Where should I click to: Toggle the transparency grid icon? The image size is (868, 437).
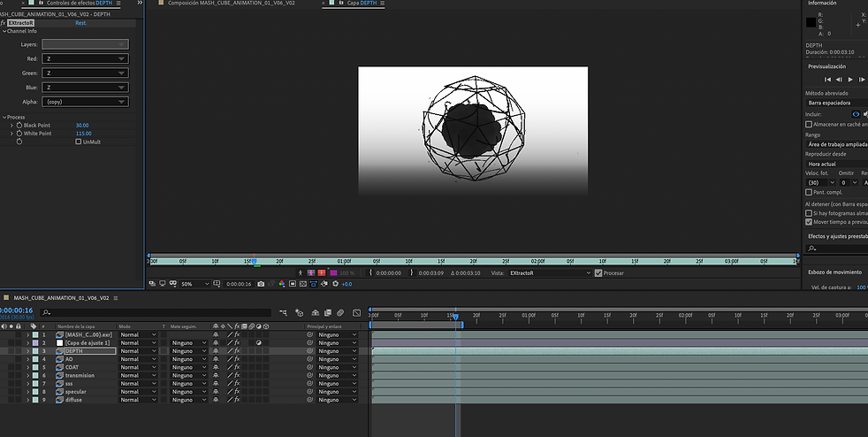tap(303, 284)
